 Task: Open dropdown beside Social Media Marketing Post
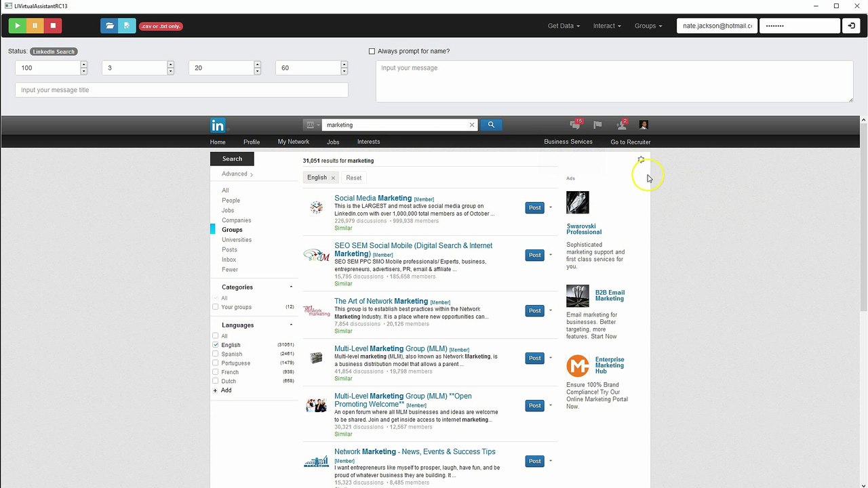(550, 208)
